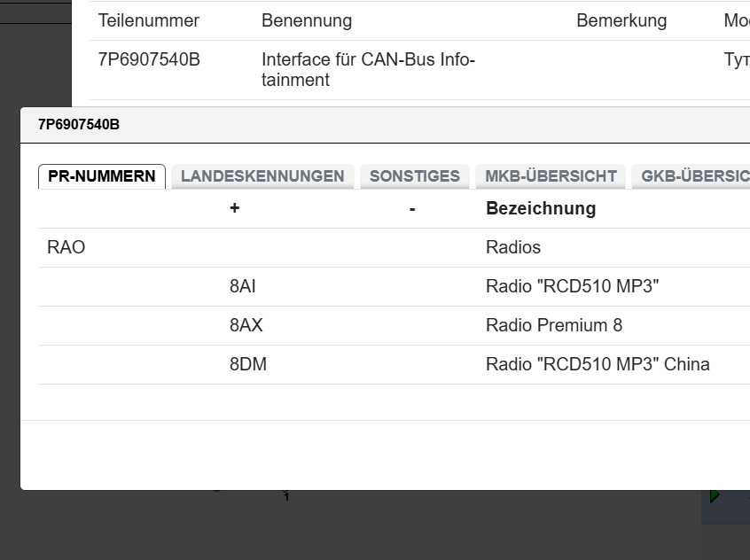Click the green arrow icon

(715, 497)
